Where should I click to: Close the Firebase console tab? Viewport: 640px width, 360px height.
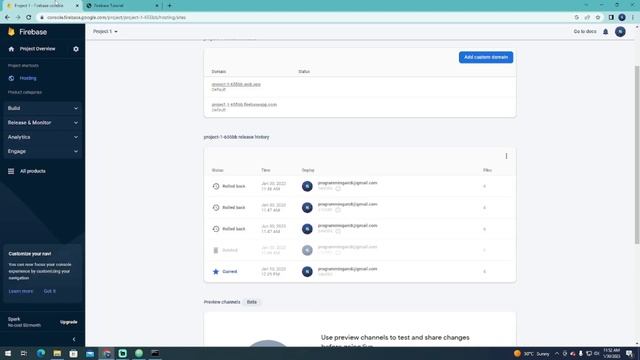click(x=77, y=6)
